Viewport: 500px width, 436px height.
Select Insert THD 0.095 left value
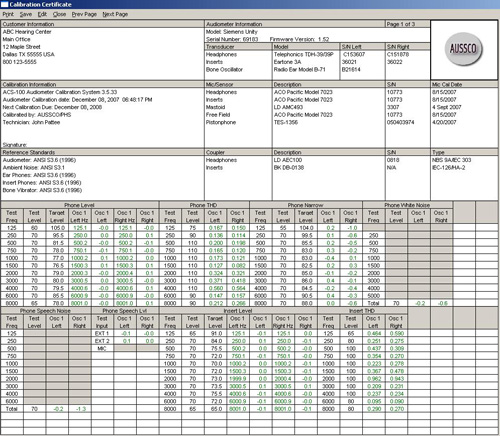point(374,401)
